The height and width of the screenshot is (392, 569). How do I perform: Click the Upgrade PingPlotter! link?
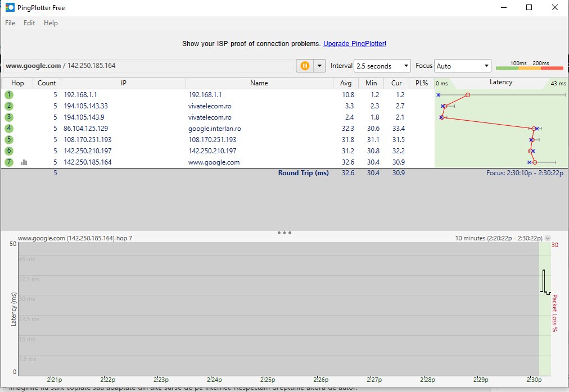tap(355, 44)
